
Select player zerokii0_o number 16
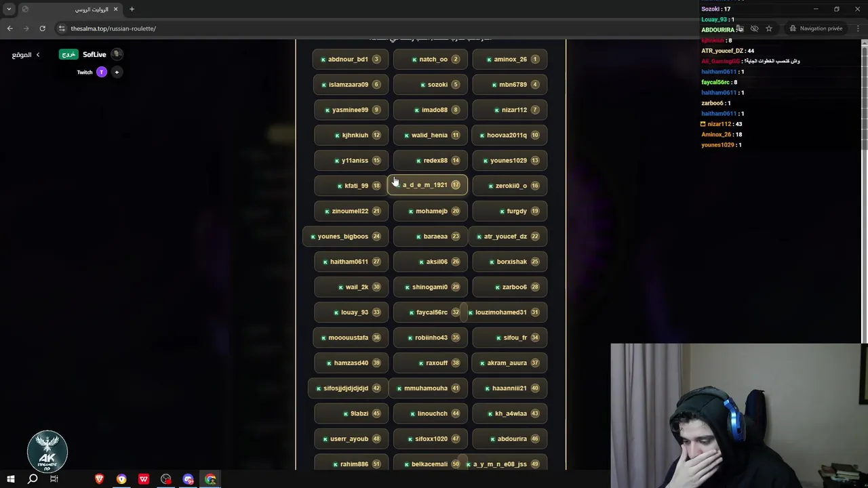(510, 186)
